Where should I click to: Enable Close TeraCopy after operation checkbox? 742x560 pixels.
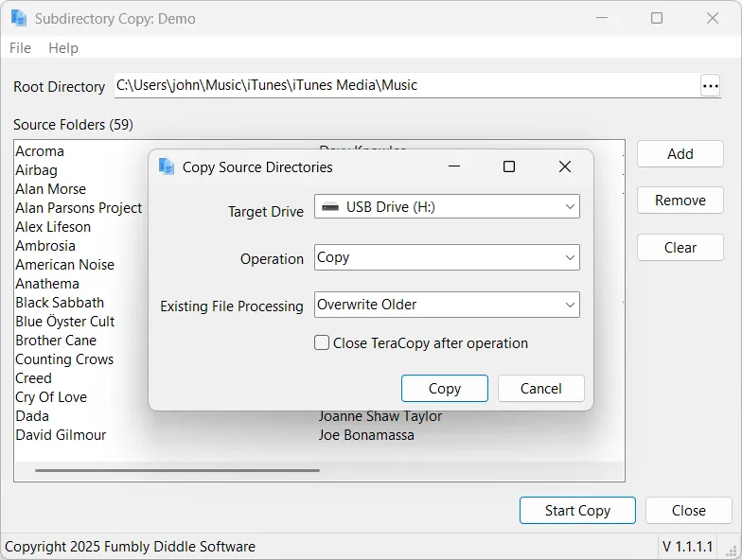pyautogui.click(x=322, y=342)
